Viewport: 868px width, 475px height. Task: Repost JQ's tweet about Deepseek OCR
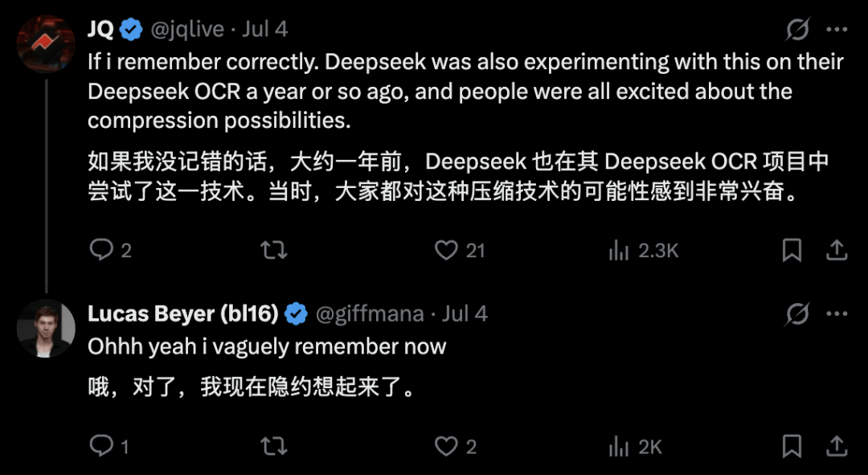click(274, 250)
